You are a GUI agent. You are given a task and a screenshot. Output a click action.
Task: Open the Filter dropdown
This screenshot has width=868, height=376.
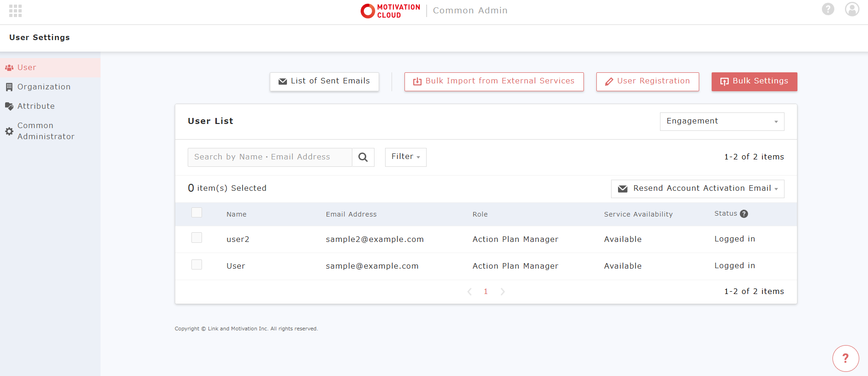click(x=405, y=157)
